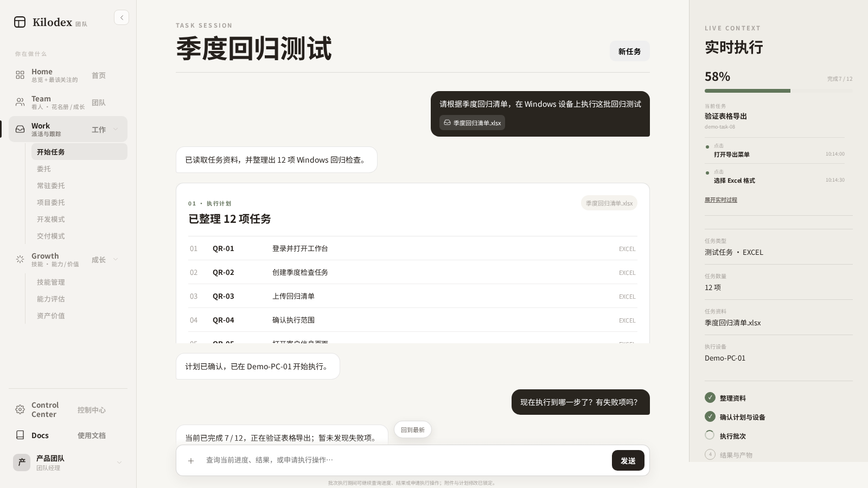Click the Team people icon
Image resolution: width=868 pixels, height=488 pixels.
click(x=20, y=102)
